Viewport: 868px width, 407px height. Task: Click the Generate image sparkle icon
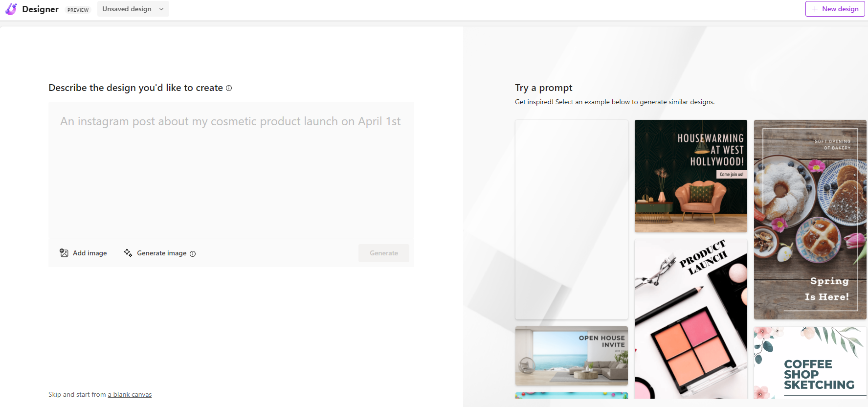[128, 253]
